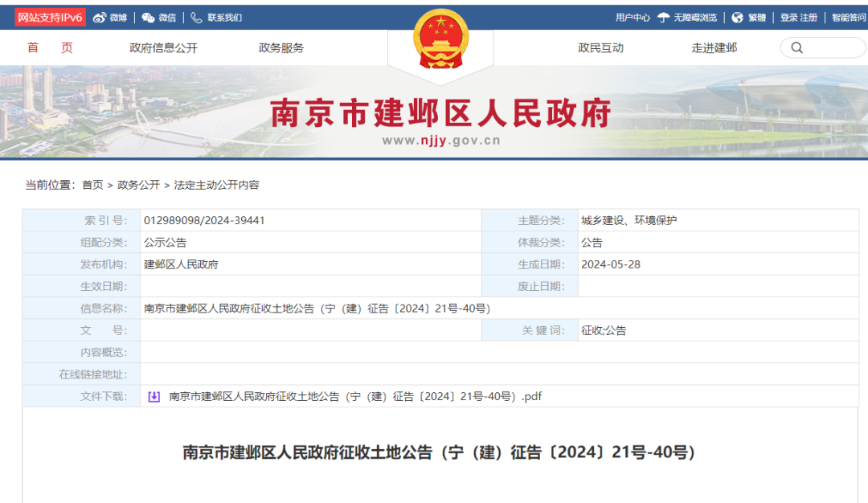
Task: Click the download icon before the PDF filename
Action: coord(153,395)
